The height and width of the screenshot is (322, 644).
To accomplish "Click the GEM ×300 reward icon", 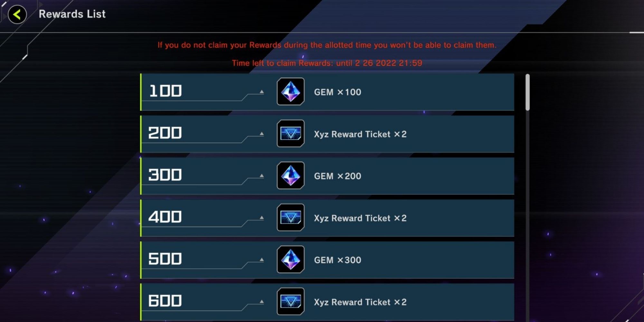I will click(290, 260).
